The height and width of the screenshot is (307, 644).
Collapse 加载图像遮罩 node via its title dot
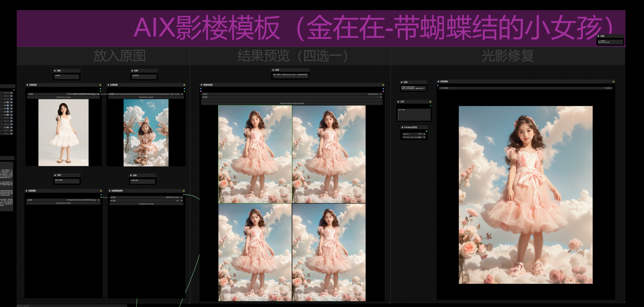[110, 191]
